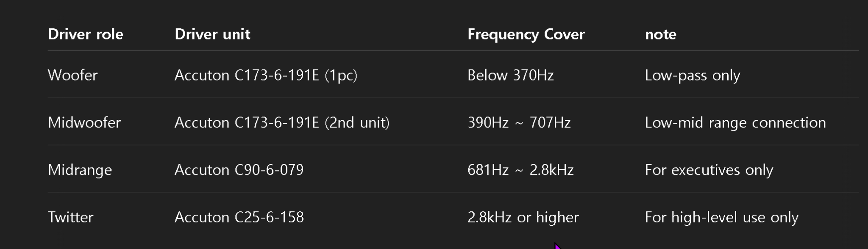Click the 'Driver role' column header
Image resolution: width=868 pixels, height=249 pixels.
pyautogui.click(x=85, y=34)
